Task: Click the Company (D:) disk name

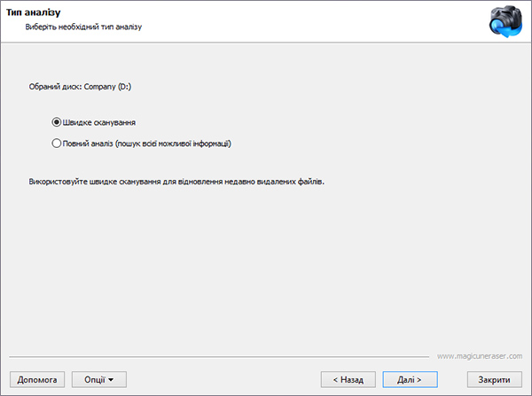Action: pos(107,87)
